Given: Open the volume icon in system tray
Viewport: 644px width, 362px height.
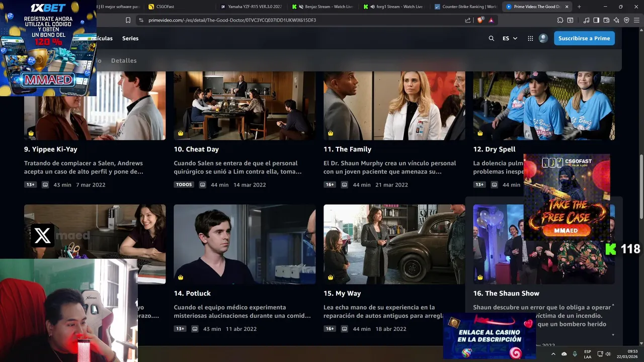Looking at the screenshot, I should 608,354.
